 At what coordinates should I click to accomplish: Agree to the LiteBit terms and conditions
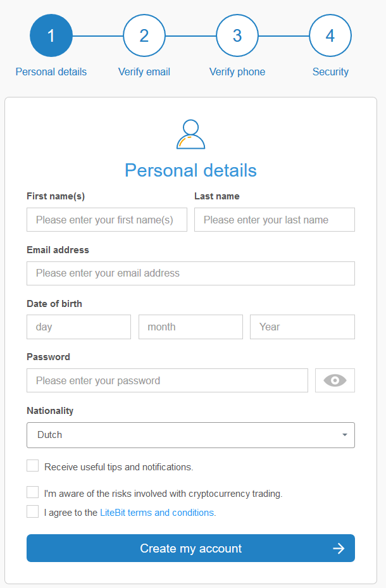pos(32,511)
